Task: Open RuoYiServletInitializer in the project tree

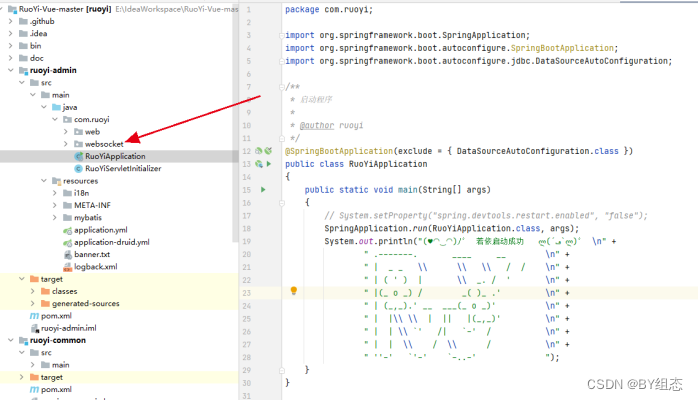Action: point(122,169)
